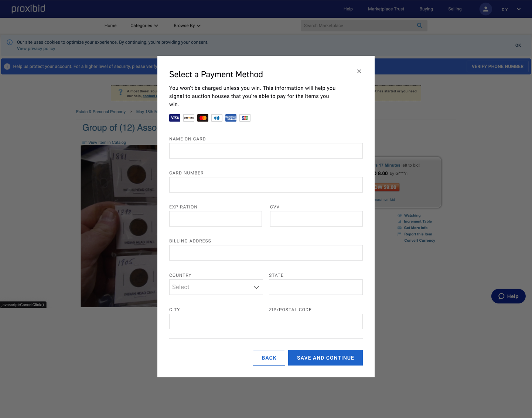
Task: Click the cookie notice info icon
Action: pyautogui.click(x=10, y=42)
